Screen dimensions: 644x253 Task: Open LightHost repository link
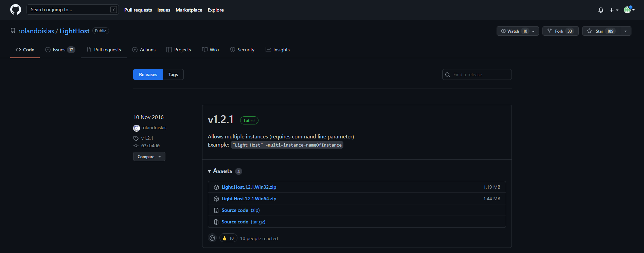coord(74,31)
